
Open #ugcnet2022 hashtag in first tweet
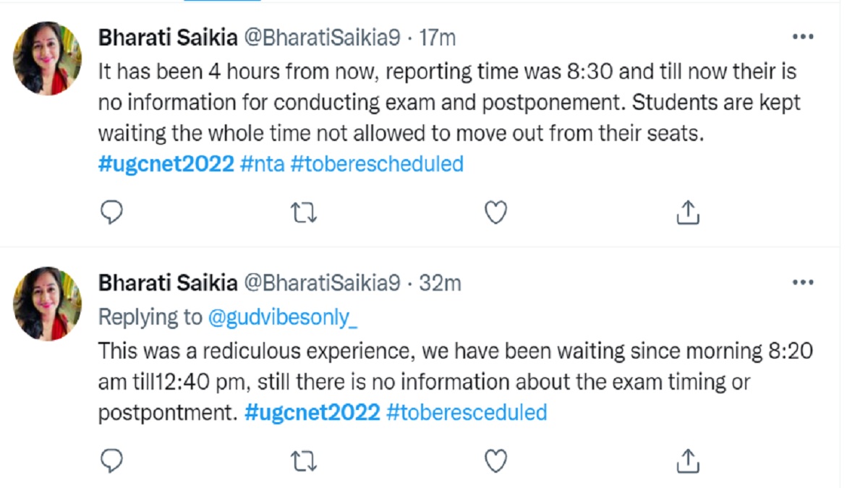[166, 164]
